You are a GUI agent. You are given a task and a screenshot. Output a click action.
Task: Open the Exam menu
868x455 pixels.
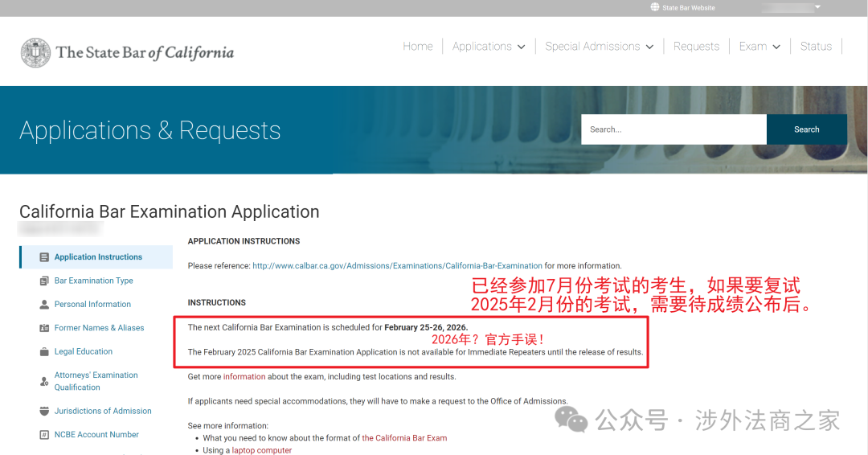(753, 47)
